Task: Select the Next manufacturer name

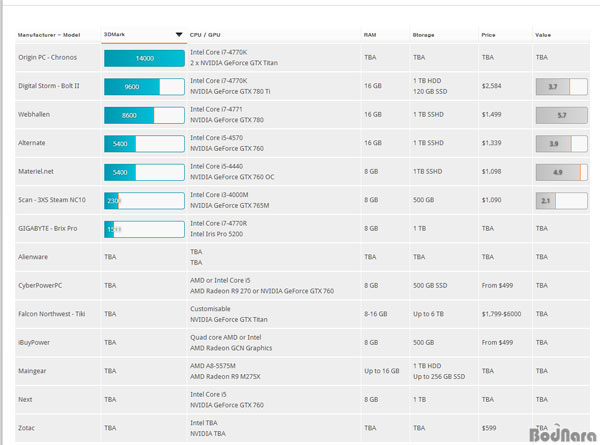Action: (x=25, y=399)
